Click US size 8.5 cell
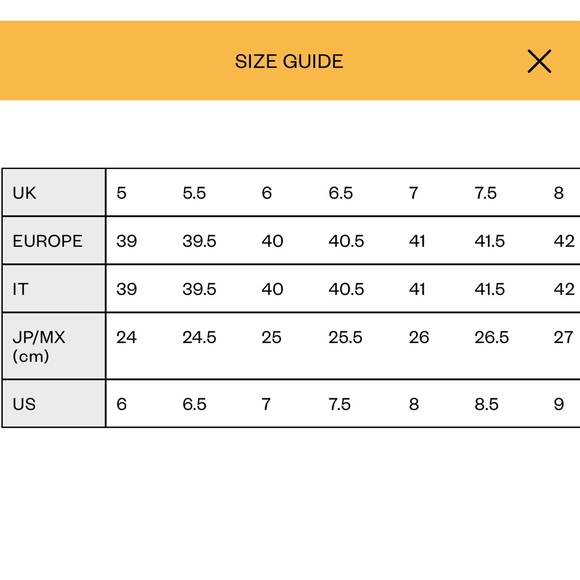 click(x=486, y=404)
